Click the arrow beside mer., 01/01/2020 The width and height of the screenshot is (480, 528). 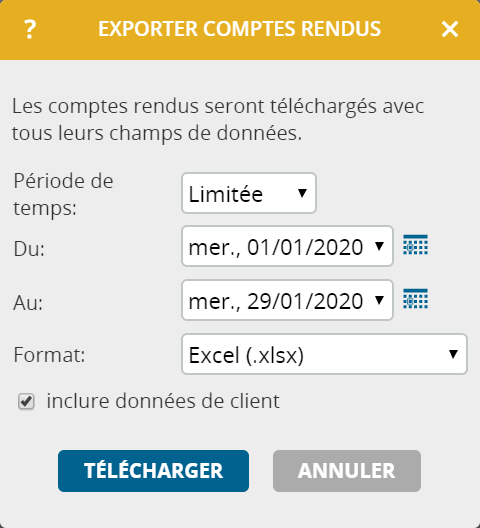click(379, 246)
